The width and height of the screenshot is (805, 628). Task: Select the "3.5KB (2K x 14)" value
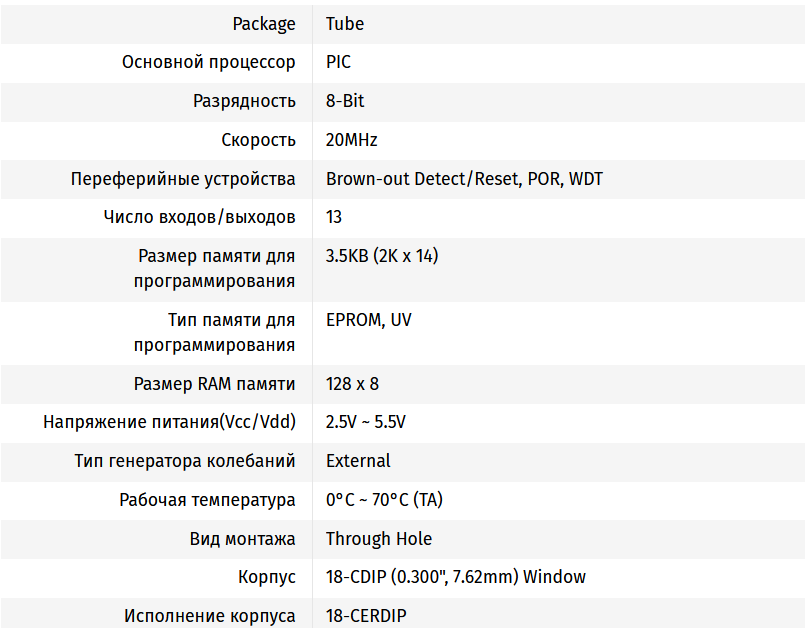[382, 256]
